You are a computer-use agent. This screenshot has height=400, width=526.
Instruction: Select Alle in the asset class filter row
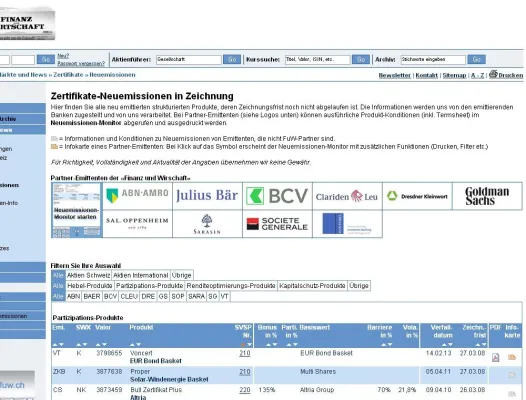click(x=58, y=275)
